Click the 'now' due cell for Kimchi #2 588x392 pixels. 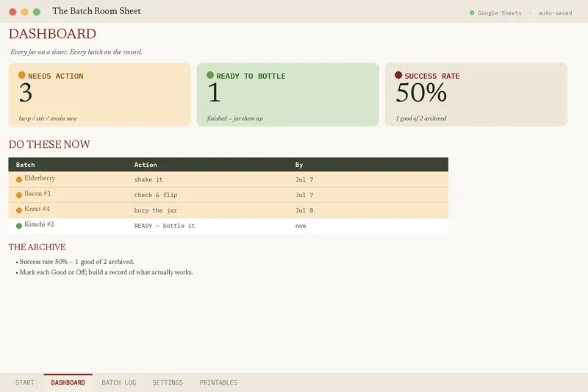[x=301, y=226]
